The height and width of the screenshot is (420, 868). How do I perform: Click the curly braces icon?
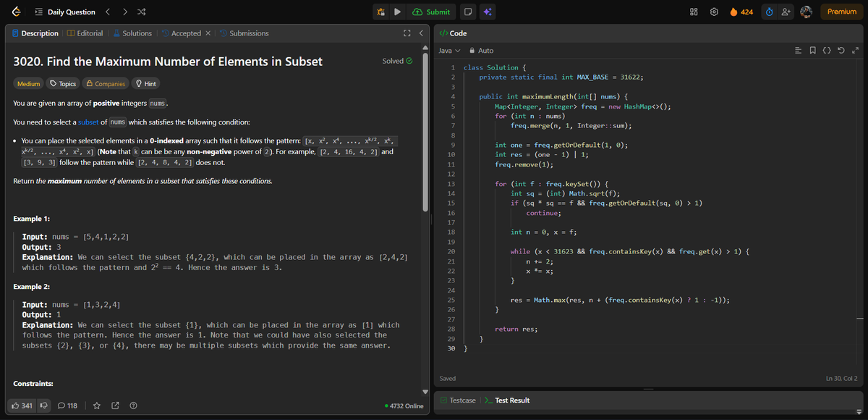[x=827, y=51]
